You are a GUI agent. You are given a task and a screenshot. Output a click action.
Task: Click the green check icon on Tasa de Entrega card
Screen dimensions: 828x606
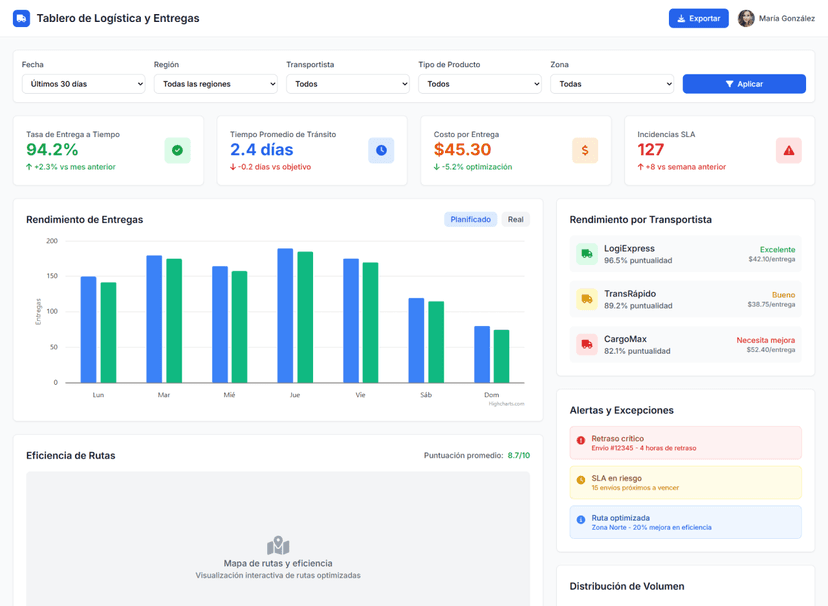pos(177,150)
